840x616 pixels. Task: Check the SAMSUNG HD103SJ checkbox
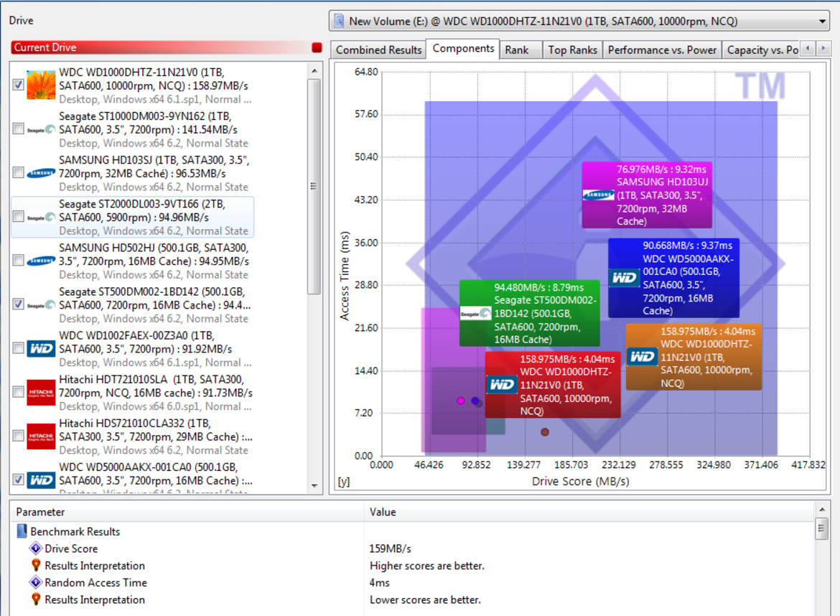pos(18,172)
